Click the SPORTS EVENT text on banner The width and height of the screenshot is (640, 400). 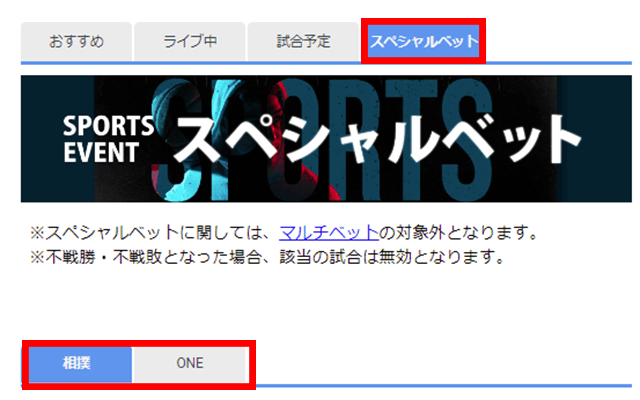tap(108, 139)
